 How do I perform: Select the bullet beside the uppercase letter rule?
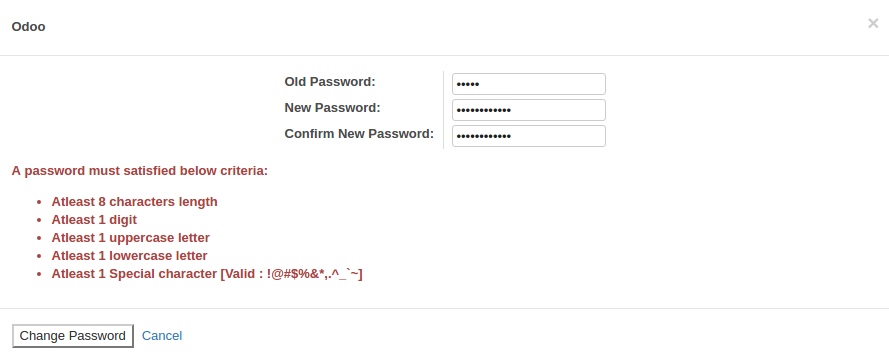[x=39, y=238]
